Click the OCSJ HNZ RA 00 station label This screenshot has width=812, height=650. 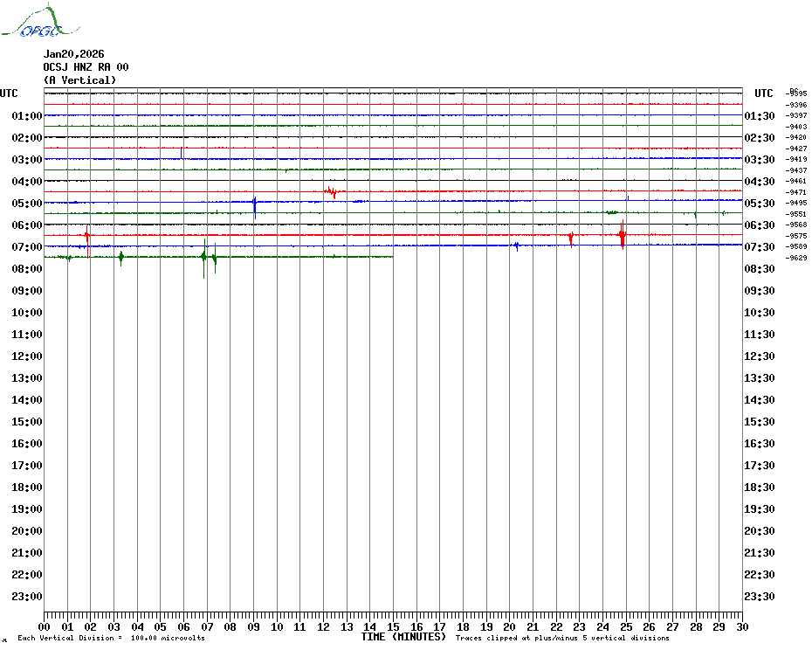(x=86, y=67)
